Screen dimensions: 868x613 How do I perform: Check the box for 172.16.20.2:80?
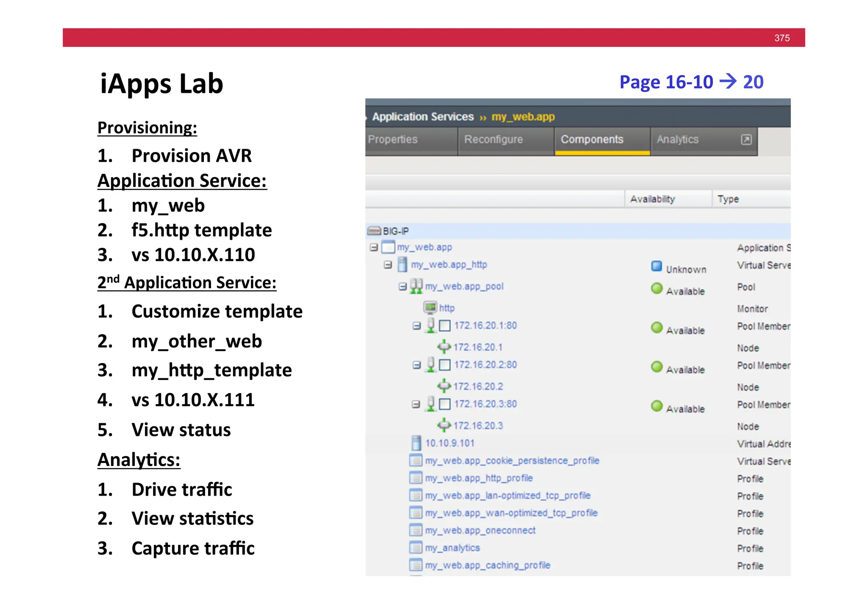[445, 365]
